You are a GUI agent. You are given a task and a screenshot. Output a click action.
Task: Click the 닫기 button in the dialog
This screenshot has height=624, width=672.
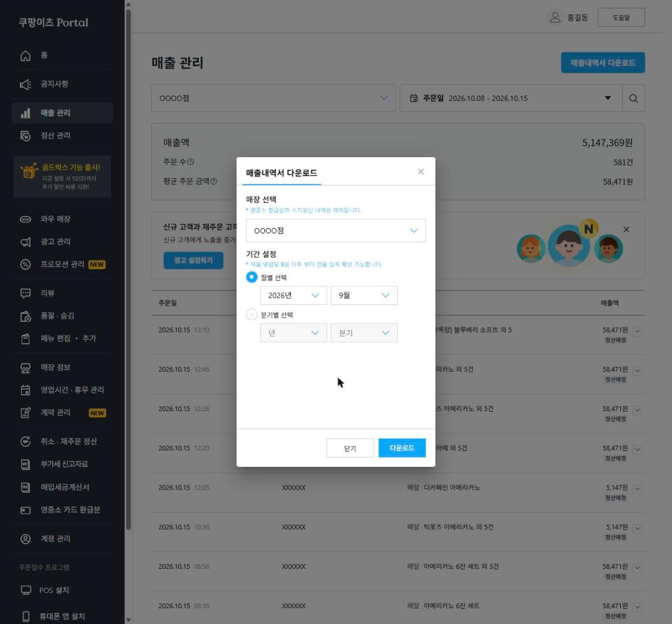click(349, 448)
